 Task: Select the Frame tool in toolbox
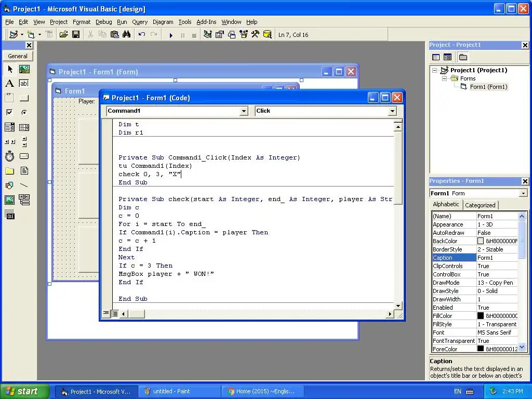click(10, 98)
